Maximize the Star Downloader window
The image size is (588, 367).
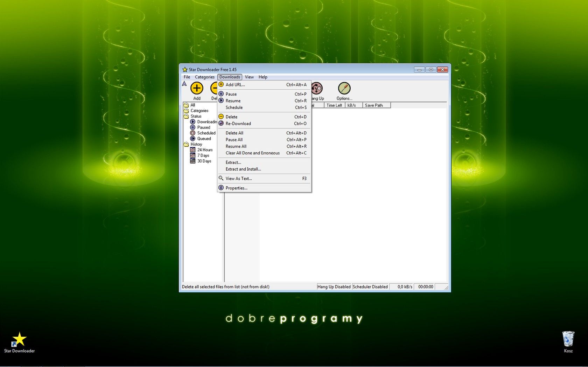point(431,70)
